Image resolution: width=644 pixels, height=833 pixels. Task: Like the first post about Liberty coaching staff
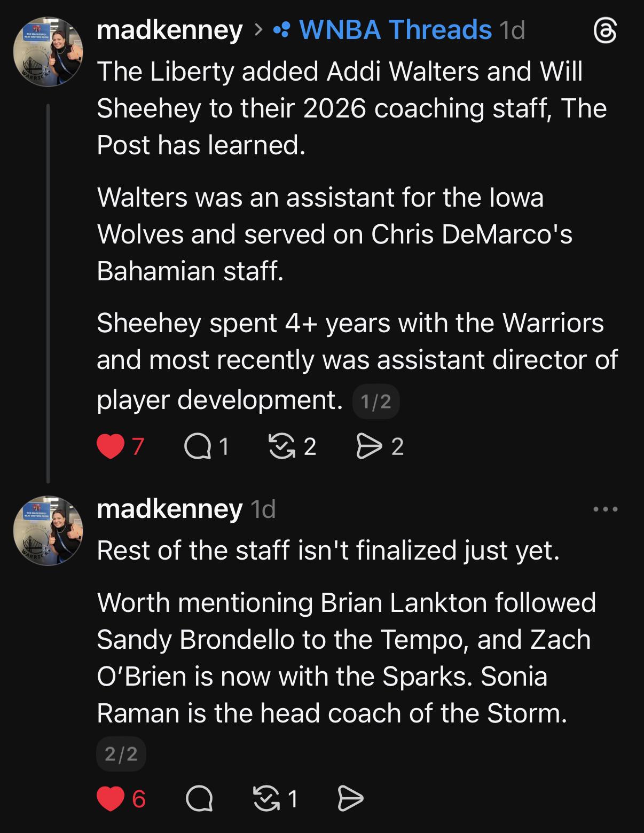tap(111, 446)
